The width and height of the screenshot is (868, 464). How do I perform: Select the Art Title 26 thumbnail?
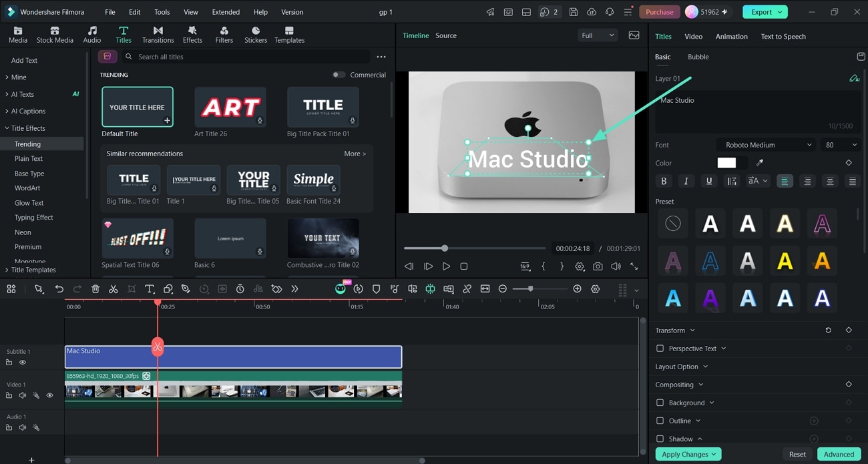pos(230,107)
